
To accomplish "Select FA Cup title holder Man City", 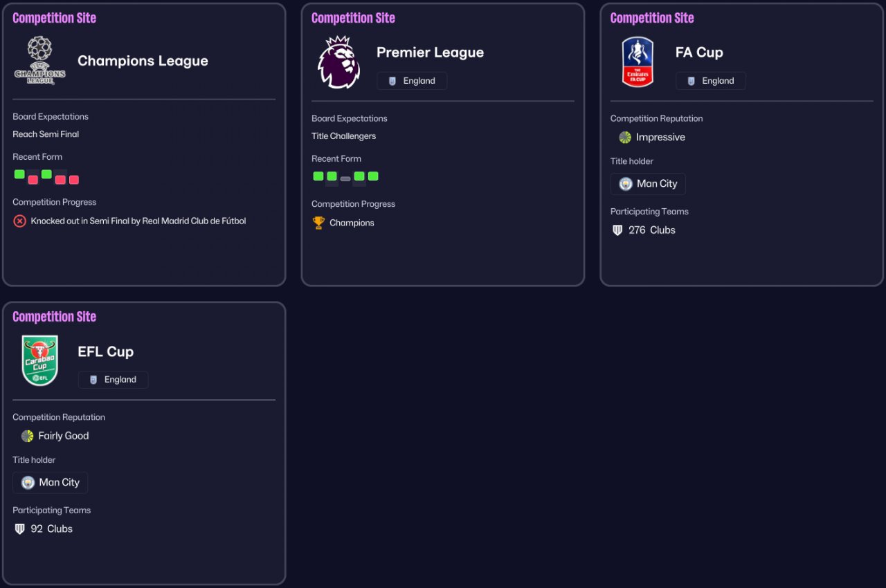I will [x=648, y=184].
